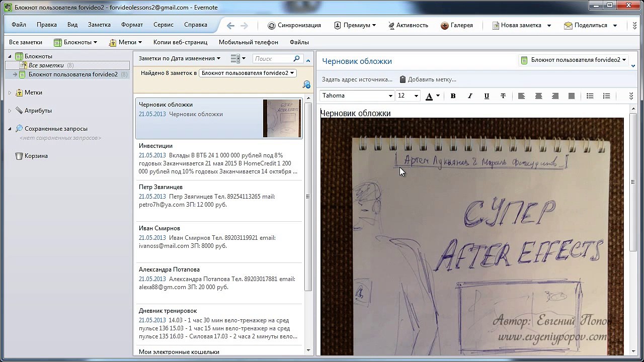Open the Новая заметка dropdown arrow

pos(549,26)
